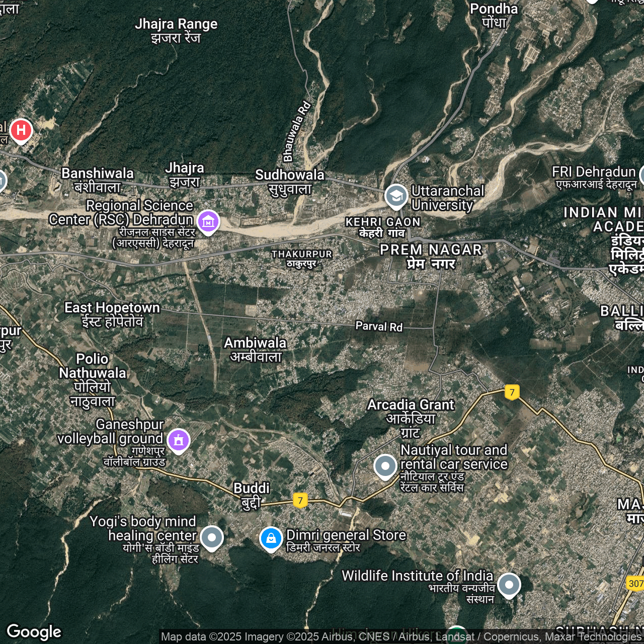Click the Google logo
This screenshot has width=644, height=644.
click(x=34, y=631)
